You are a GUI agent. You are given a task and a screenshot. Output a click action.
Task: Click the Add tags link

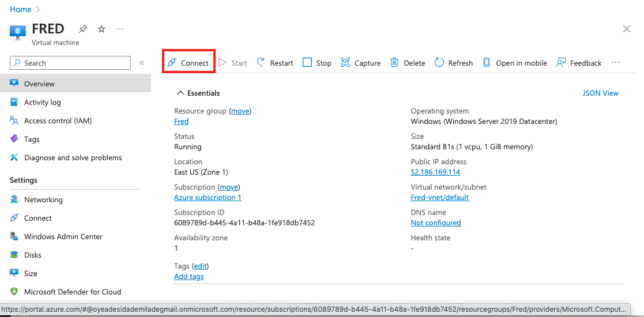point(189,276)
